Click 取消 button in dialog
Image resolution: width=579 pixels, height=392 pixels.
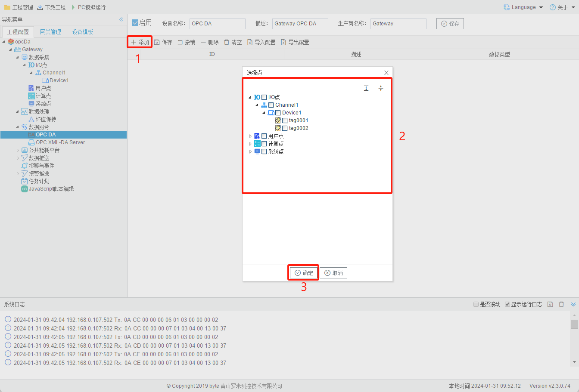333,273
